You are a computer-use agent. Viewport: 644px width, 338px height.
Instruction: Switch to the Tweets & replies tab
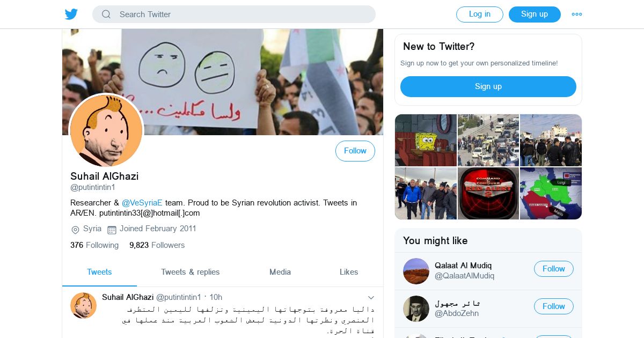(x=191, y=272)
